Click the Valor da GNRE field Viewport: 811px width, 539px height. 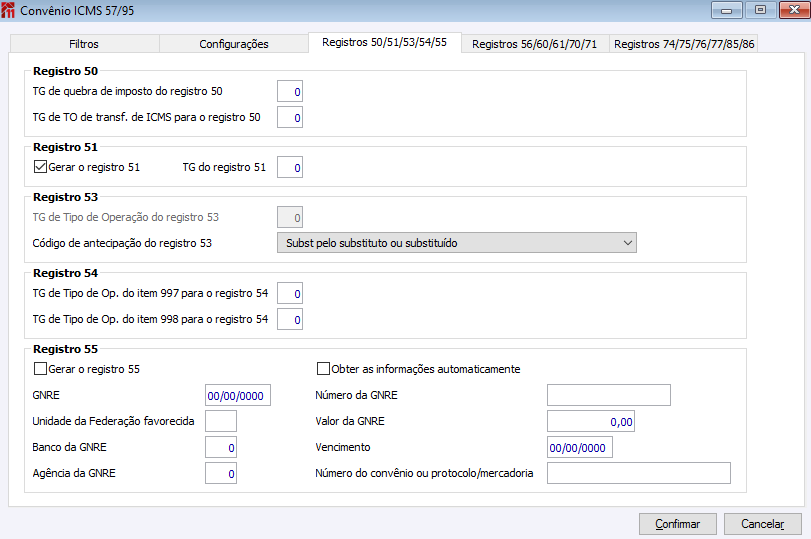[x=591, y=421]
